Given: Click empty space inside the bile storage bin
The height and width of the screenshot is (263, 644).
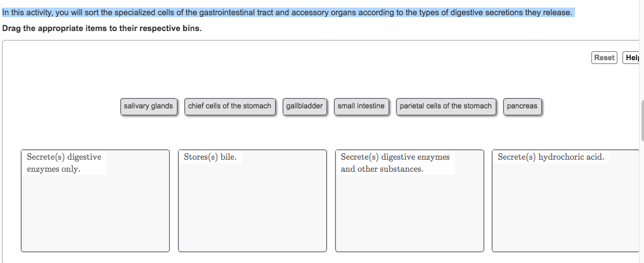Looking at the screenshot, I should [252, 215].
